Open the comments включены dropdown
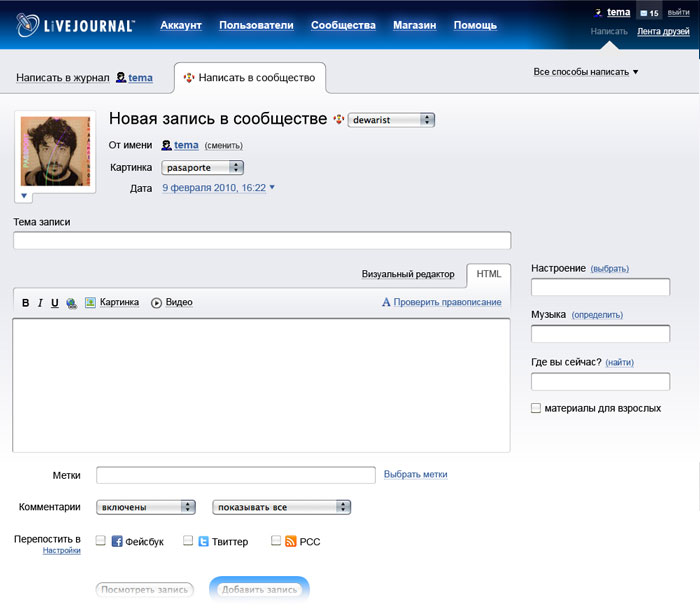This screenshot has width=700, height=610. [146, 507]
